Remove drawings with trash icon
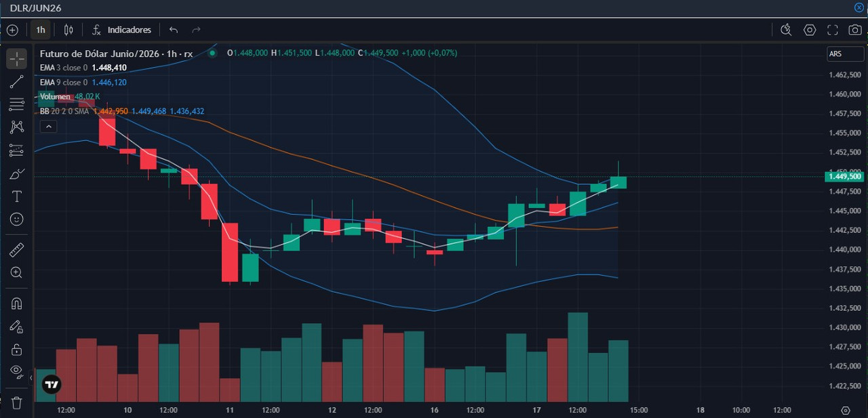 pyautogui.click(x=17, y=402)
